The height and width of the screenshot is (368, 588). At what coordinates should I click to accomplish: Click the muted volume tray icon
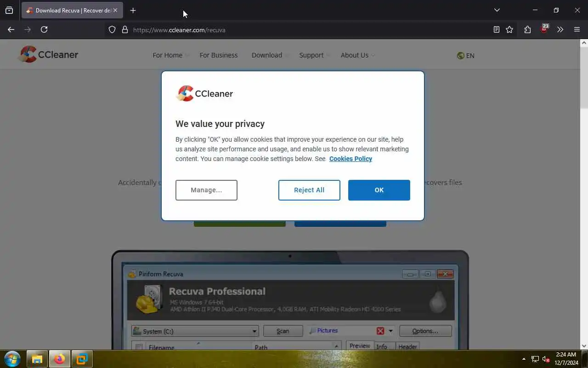point(546,359)
